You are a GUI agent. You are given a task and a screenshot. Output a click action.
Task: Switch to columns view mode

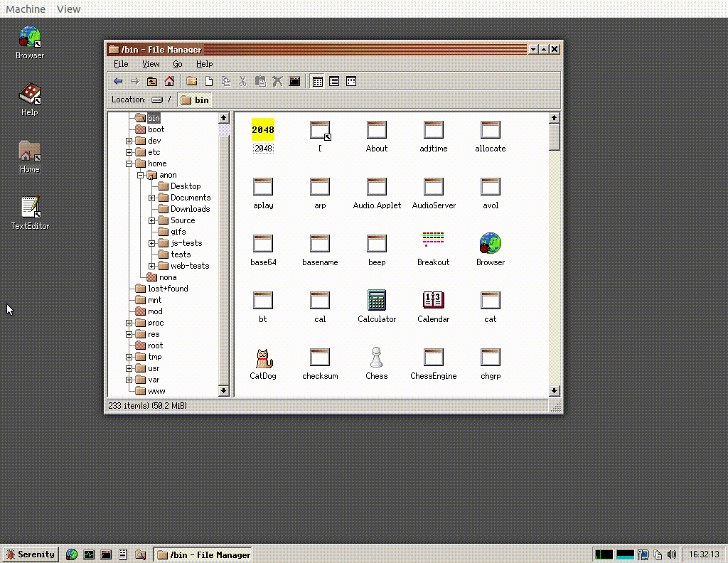pyautogui.click(x=351, y=81)
